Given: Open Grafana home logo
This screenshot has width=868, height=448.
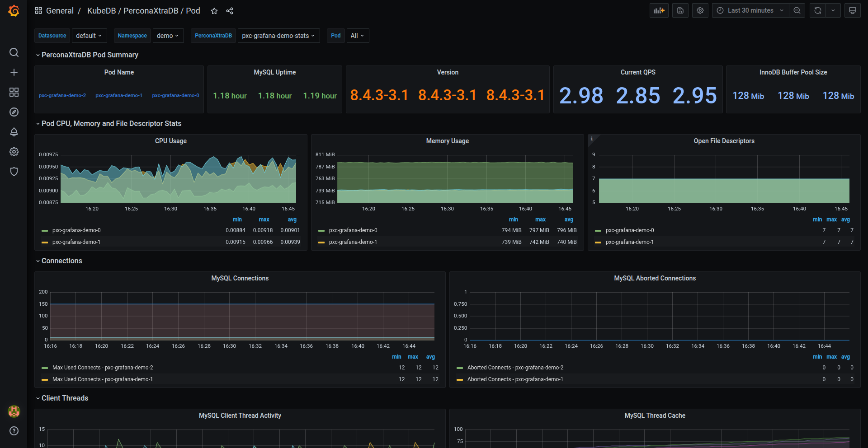Looking at the screenshot, I should pyautogui.click(x=14, y=11).
